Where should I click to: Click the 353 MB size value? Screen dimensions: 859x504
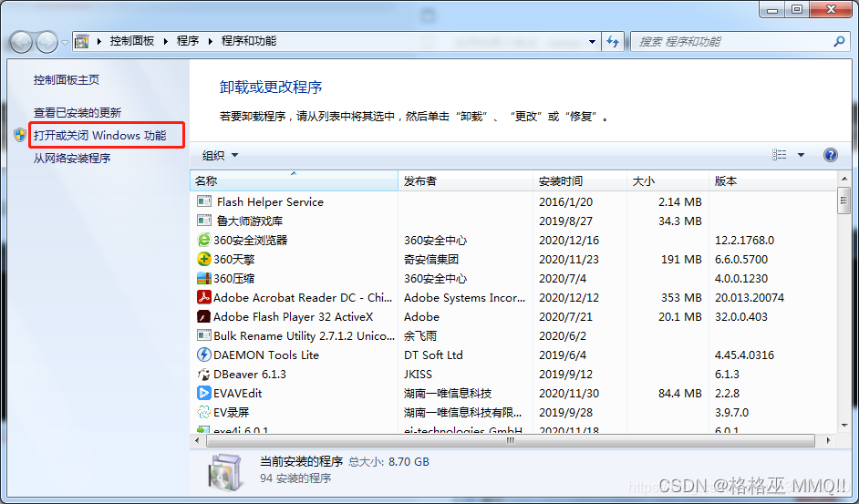681,297
